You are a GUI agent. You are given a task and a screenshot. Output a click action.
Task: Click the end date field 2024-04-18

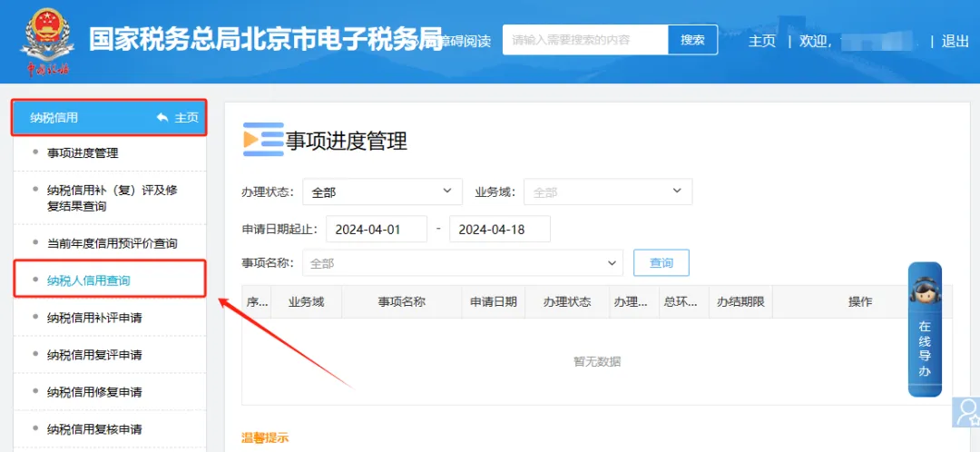(x=500, y=229)
